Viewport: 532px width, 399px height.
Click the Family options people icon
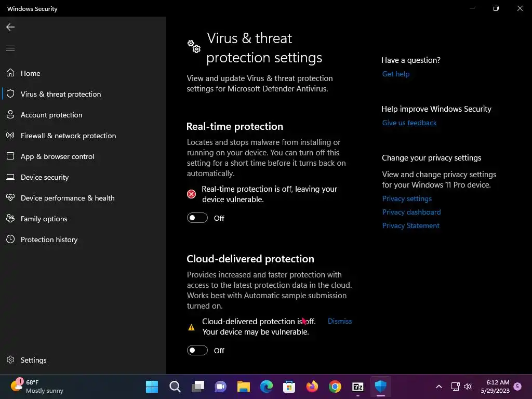coord(10,219)
